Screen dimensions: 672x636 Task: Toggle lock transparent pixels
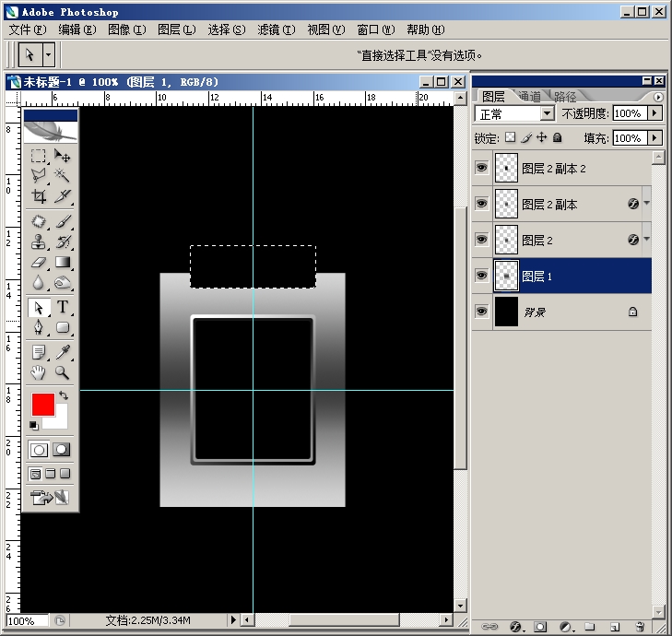[510, 137]
